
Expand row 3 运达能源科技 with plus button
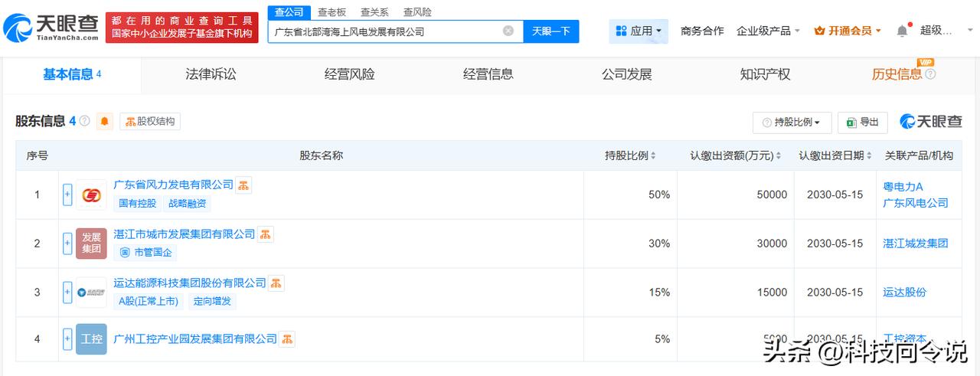pyautogui.click(x=67, y=293)
